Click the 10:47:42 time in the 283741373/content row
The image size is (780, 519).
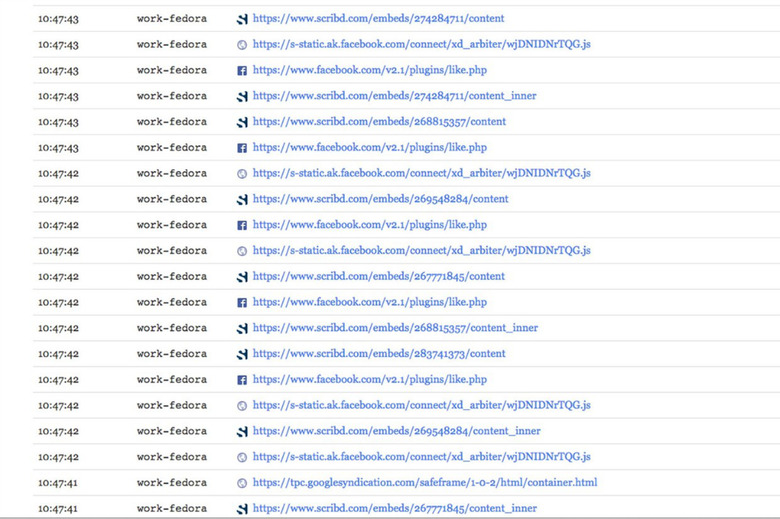[x=58, y=354]
